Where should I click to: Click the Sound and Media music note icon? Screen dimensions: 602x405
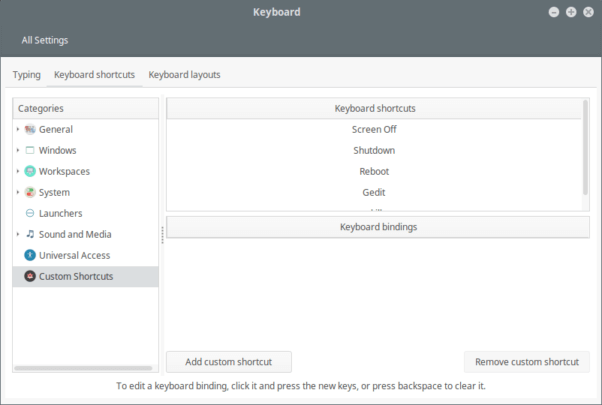click(x=30, y=234)
